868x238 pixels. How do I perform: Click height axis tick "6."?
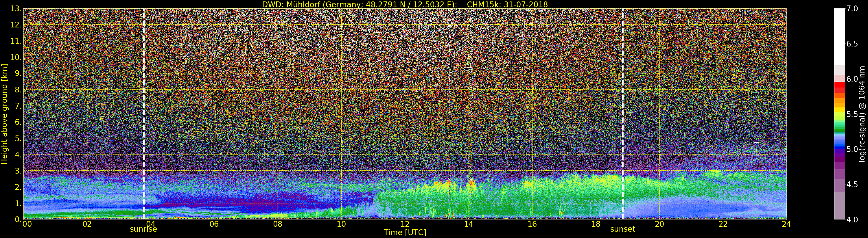(18, 122)
